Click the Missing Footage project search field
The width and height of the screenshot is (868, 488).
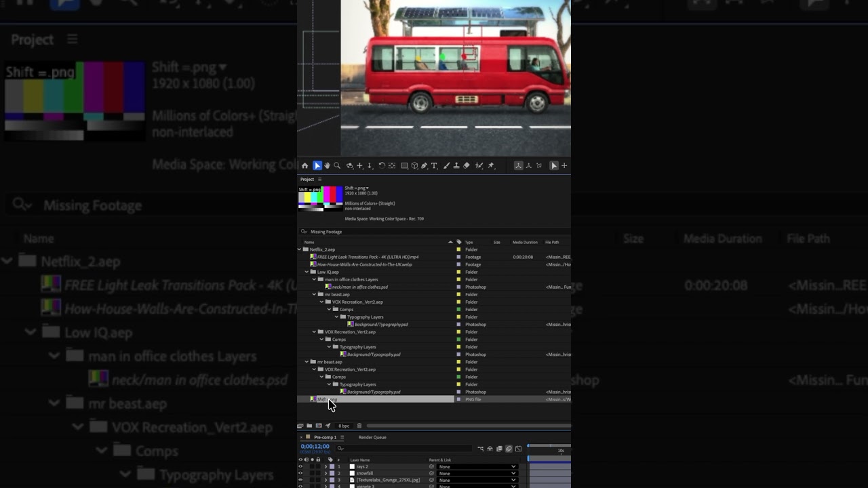pos(434,232)
